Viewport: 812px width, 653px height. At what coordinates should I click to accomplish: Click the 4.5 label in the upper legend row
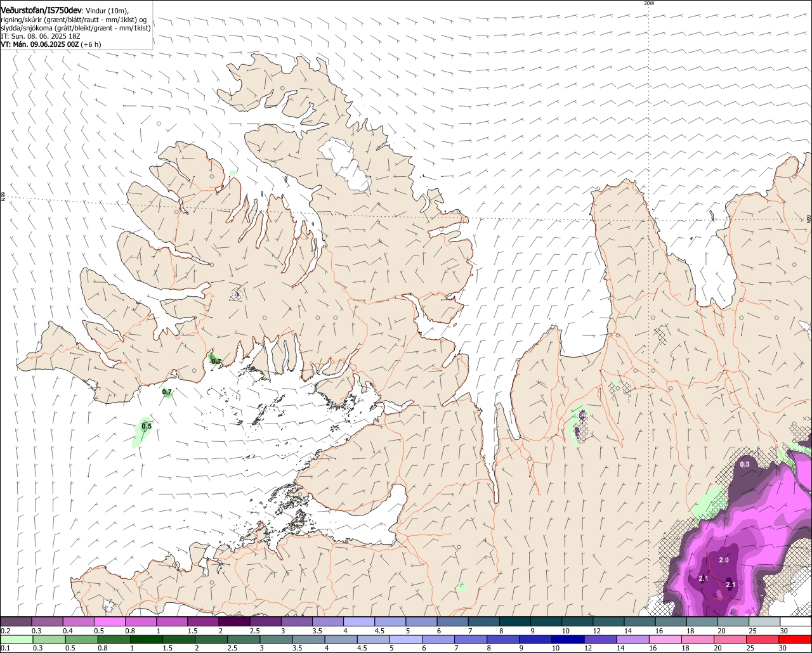coord(380,631)
